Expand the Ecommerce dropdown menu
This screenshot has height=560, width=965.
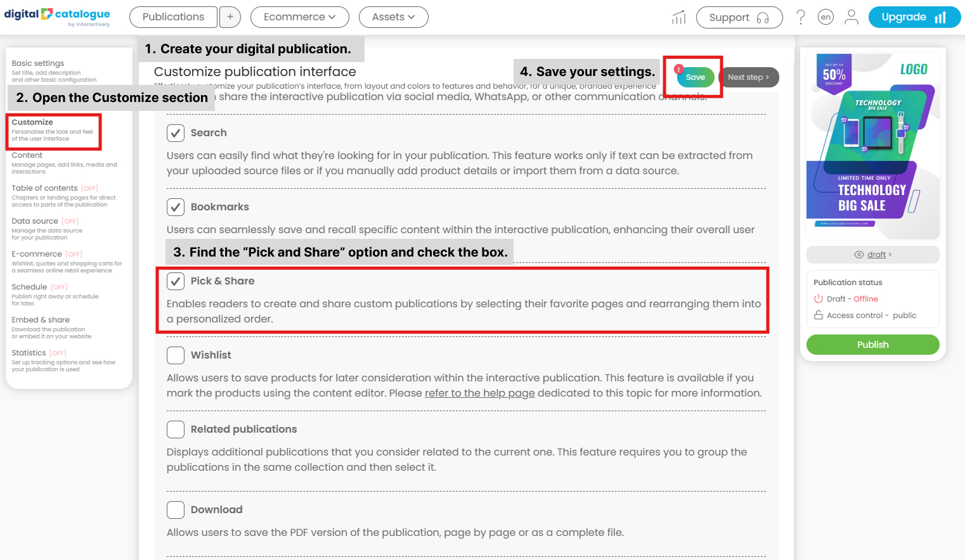299,17
